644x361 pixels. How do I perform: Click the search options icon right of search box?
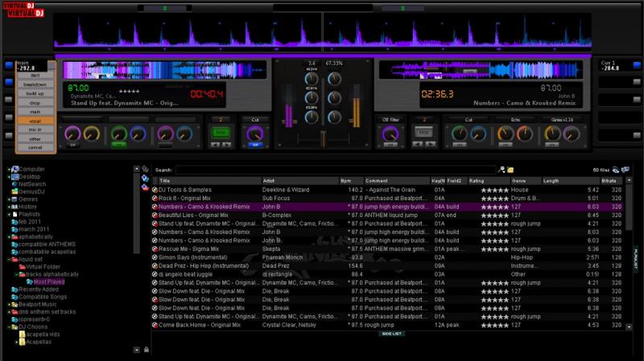[x=502, y=170]
